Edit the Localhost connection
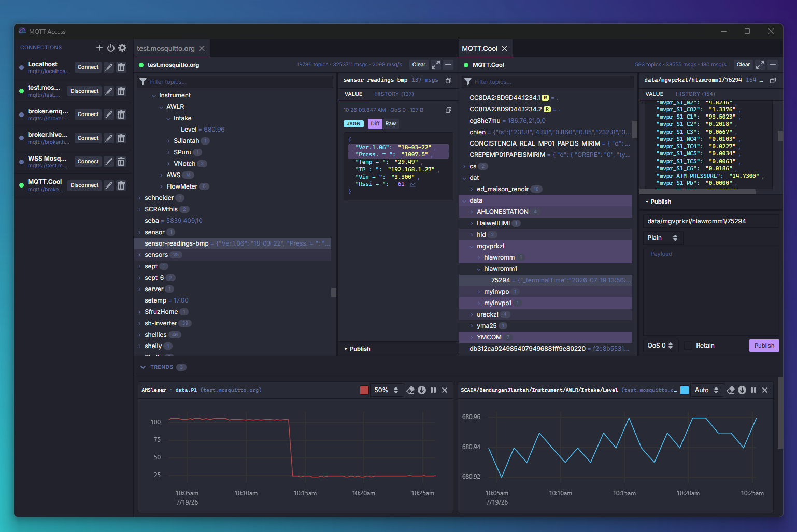The width and height of the screenshot is (797, 532). [109, 67]
